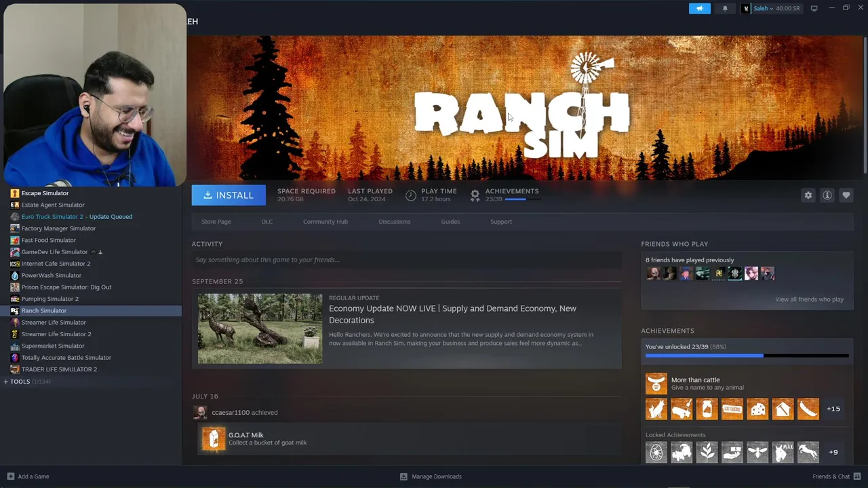Image resolution: width=868 pixels, height=488 pixels.
Task: Click the barn house unlocked achievement icon
Action: [783, 409]
